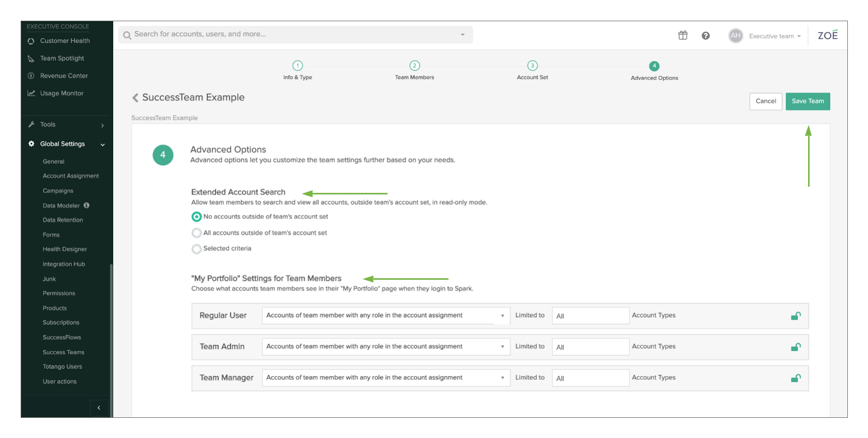The height and width of the screenshot is (438, 868).
Task: Open Forms settings
Action: 51,235
